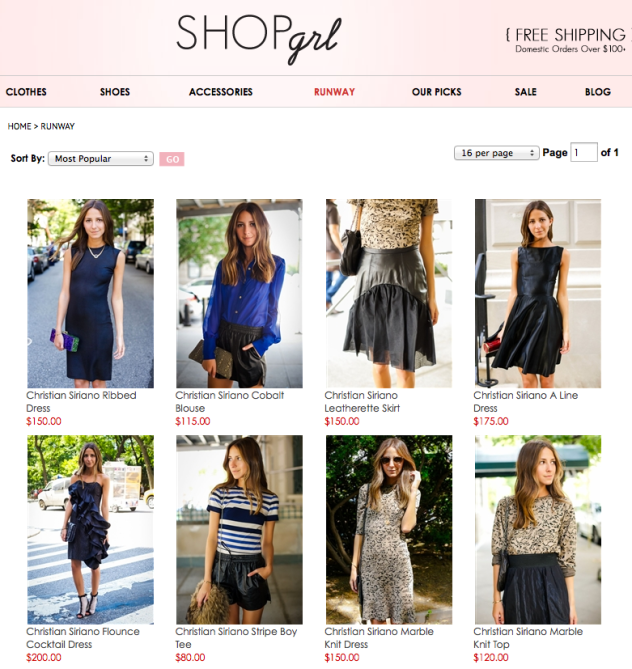Go to the BLOG

point(597,92)
